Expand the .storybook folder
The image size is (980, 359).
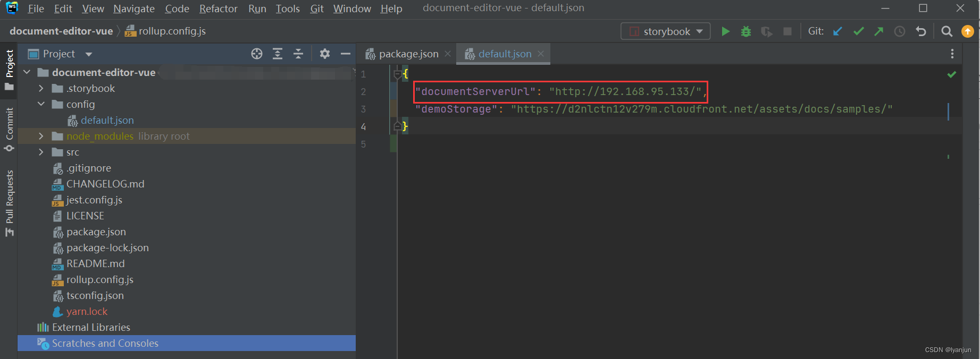pos(41,88)
